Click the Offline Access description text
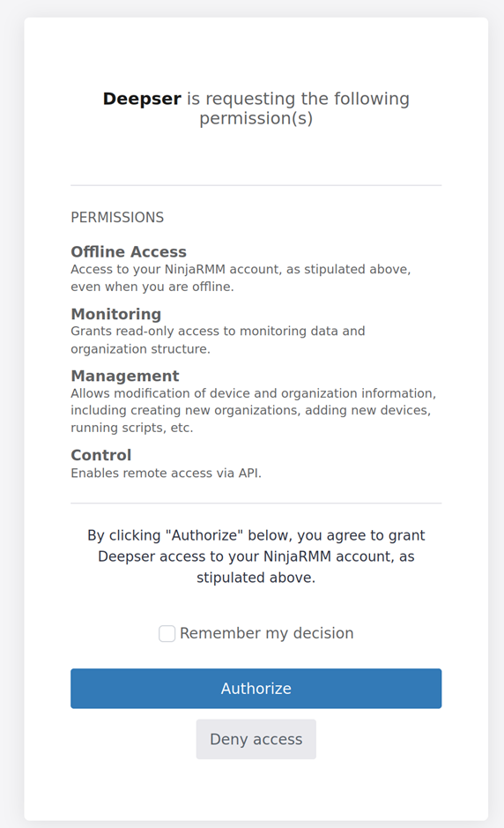The height and width of the screenshot is (828, 504). click(241, 278)
